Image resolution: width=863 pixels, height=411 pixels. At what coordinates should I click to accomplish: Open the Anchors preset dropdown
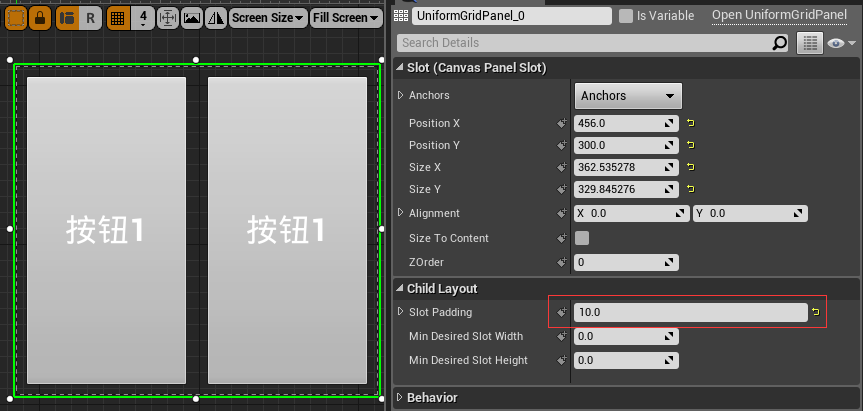point(628,96)
